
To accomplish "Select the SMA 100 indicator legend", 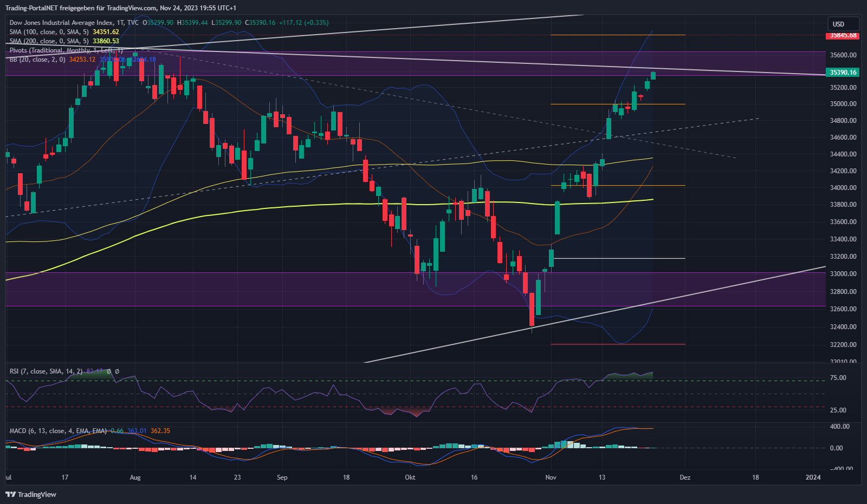I will (49, 32).
